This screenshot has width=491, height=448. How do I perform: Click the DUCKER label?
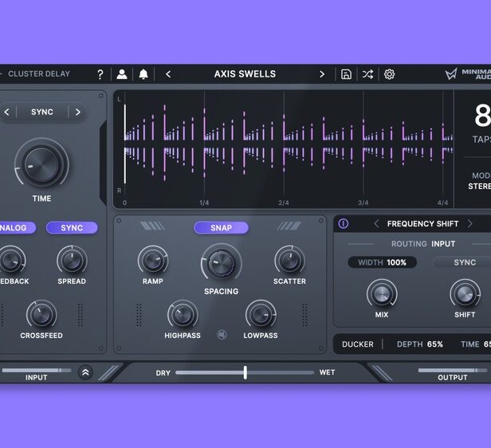tap(358, 344)
